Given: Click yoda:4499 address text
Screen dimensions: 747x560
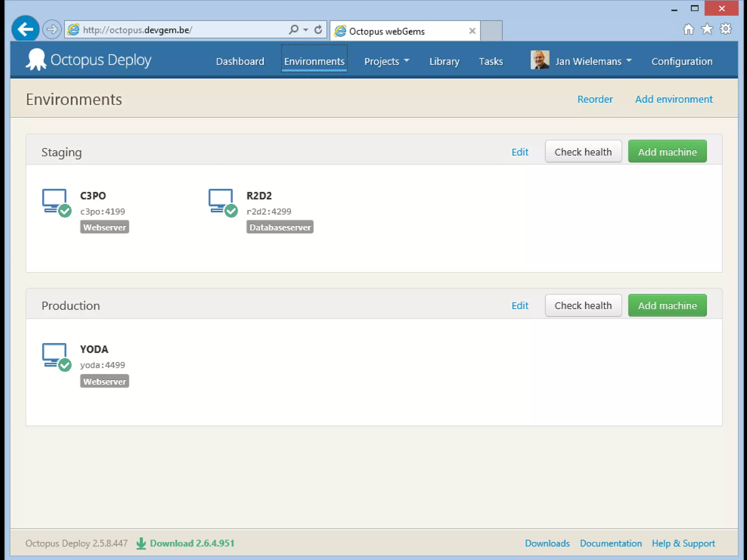Looking at the screenshot, I should 102,365.
